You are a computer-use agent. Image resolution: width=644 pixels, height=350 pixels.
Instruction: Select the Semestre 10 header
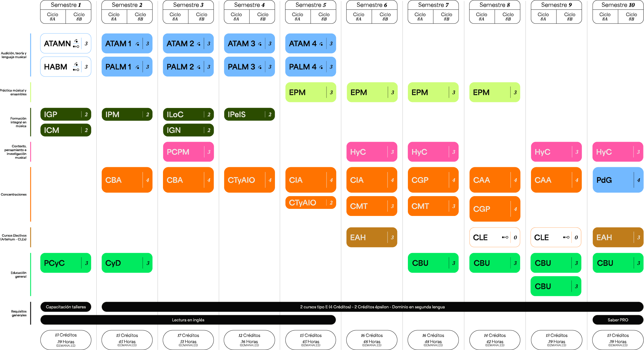coord(618,5)
